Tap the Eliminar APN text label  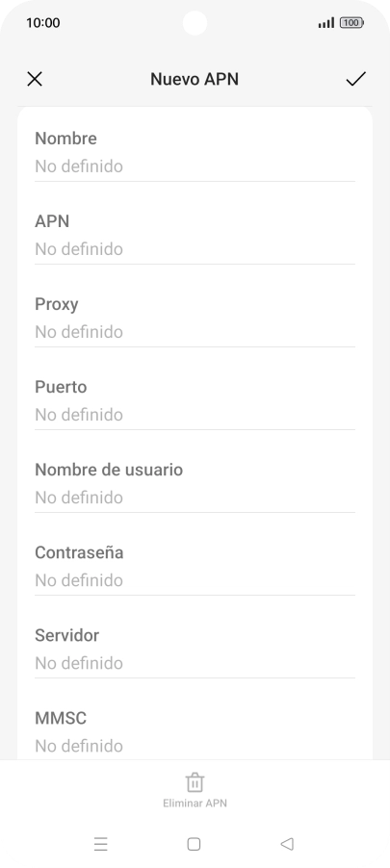pos(195,804)
